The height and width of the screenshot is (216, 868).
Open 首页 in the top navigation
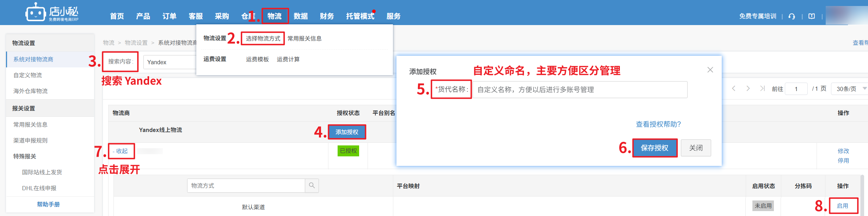pos(117,16)
